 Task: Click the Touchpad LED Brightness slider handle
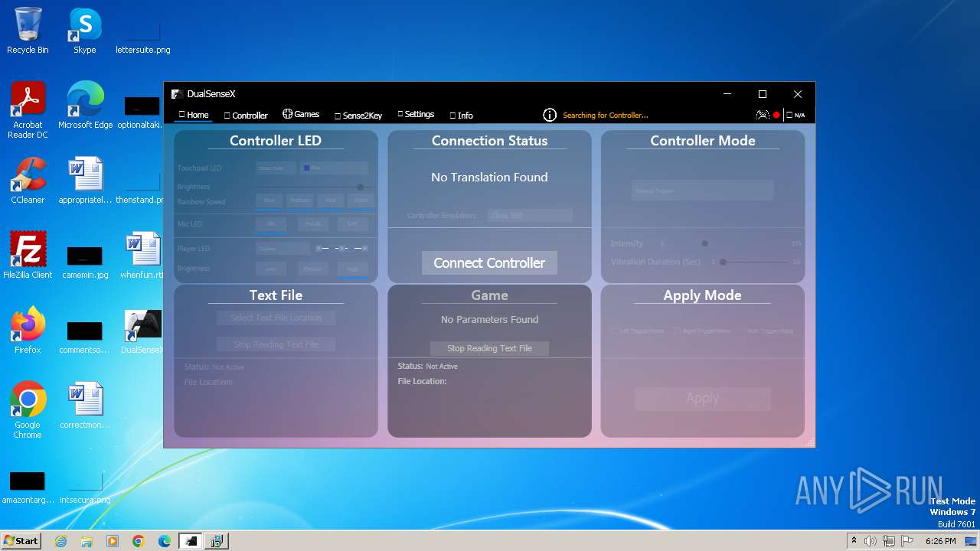(360, 187)
